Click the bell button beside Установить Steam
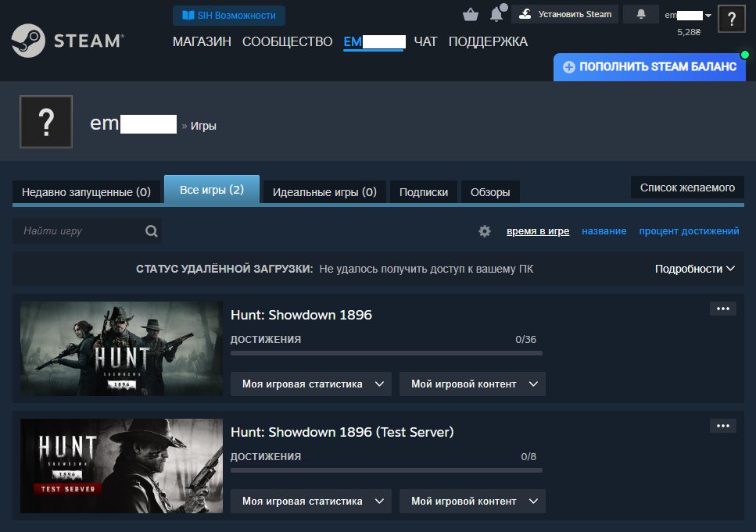 click(x=641, y=14)
